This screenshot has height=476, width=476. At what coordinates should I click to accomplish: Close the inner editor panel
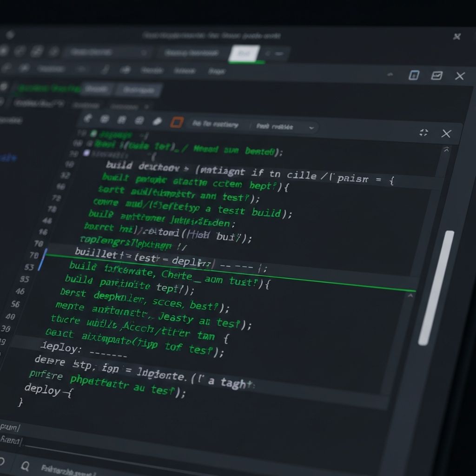[446, 134]
